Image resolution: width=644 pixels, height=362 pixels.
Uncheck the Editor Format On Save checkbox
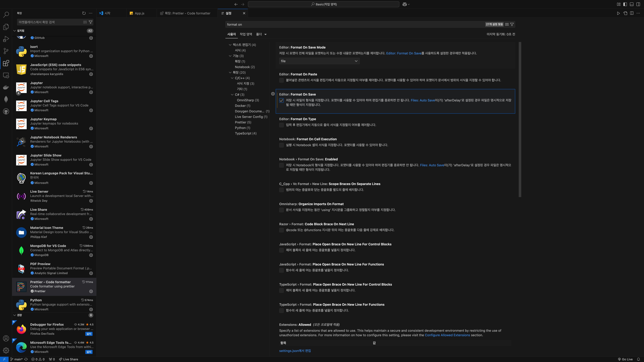click(281, 100)
